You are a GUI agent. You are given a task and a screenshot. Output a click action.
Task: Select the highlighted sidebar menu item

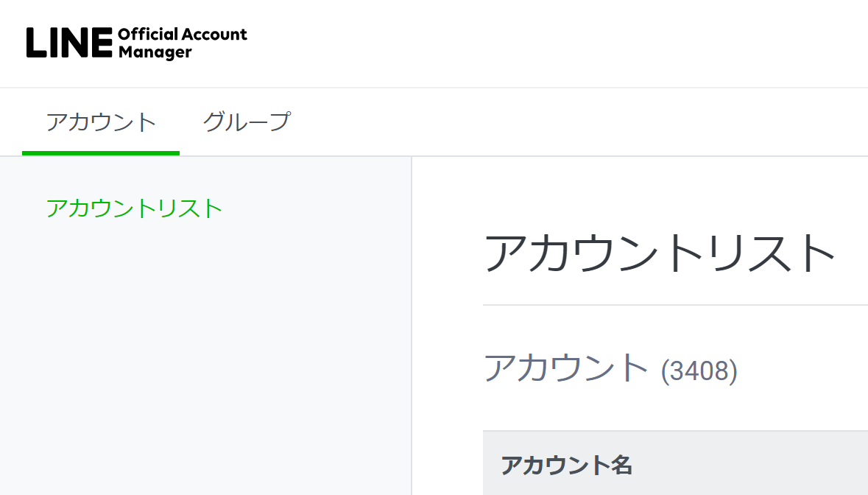coord(134,208)
